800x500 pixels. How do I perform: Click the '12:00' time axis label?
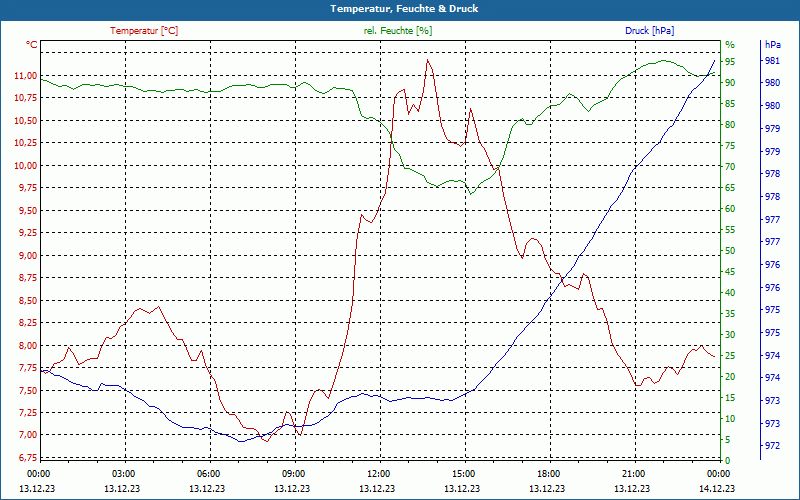pyautogui.click(x=379, y=474)
